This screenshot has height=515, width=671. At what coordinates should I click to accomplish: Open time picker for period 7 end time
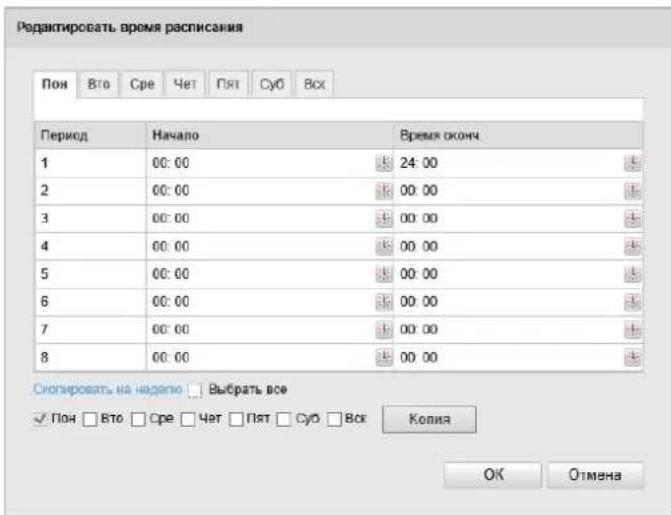click(632, 330)
